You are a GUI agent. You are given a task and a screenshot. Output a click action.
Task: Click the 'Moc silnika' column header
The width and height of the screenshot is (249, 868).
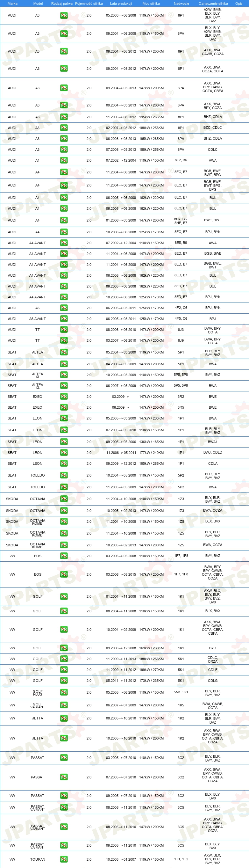(151, 4)
